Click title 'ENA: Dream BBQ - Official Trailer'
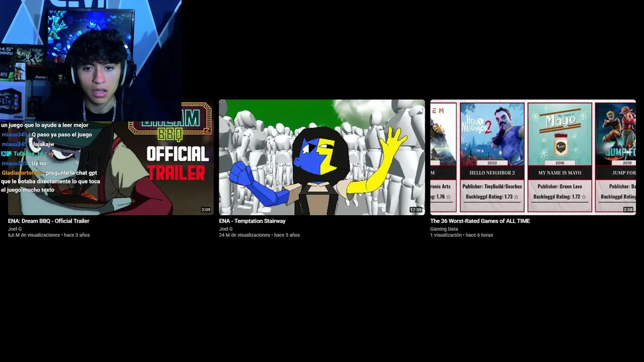The image size is (644, 362). (x=49, y=221)
